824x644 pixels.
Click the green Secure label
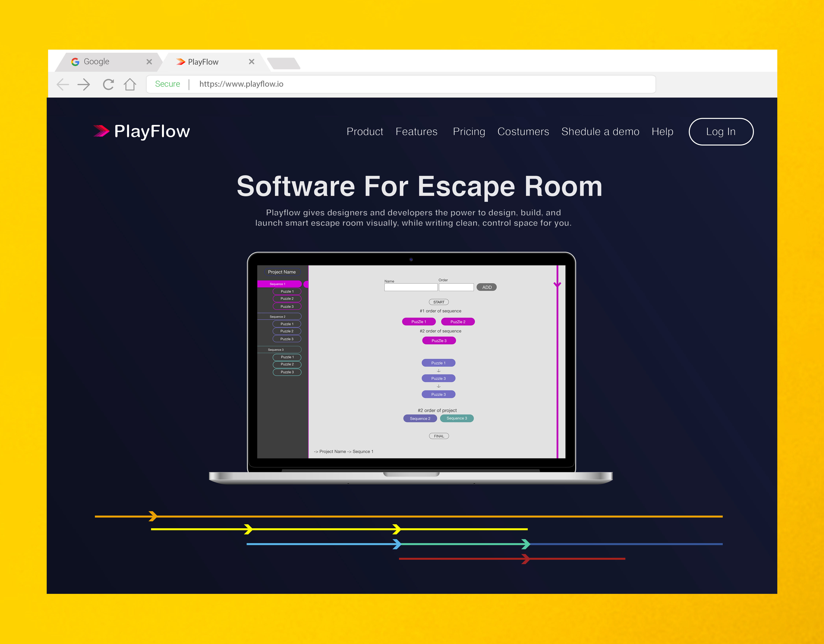point(168,84)
